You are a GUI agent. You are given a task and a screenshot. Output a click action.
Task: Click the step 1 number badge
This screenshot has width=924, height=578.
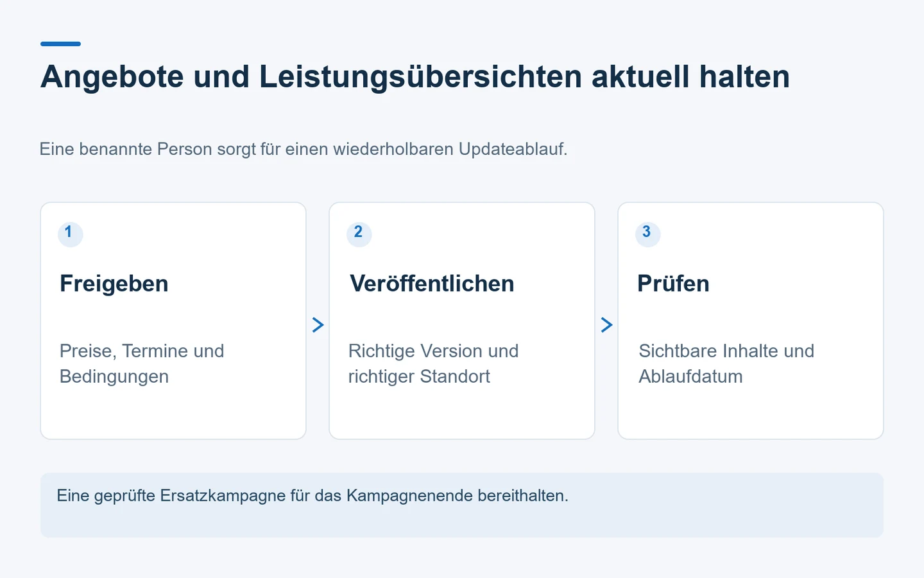pyautogui.click(x=71, y=234)
